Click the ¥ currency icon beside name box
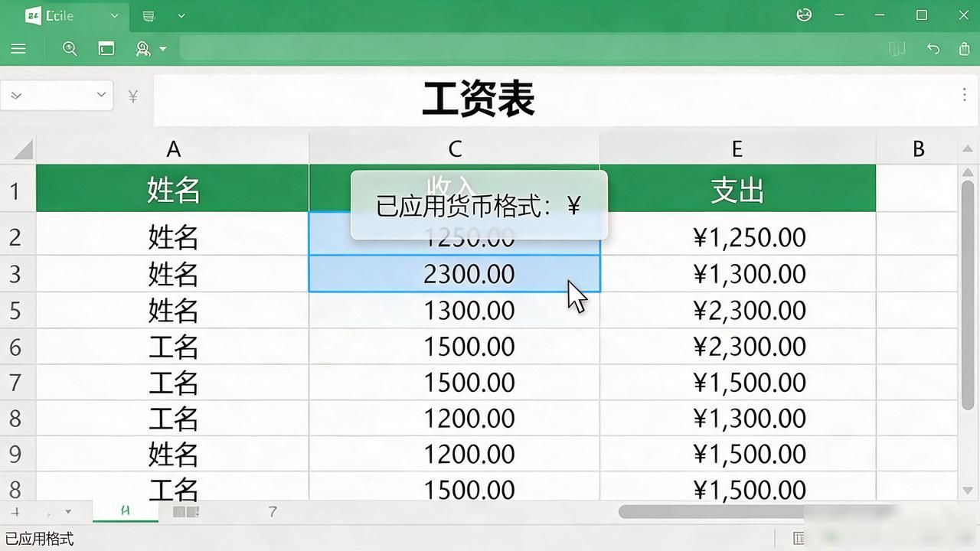Screen dimensions: 980x551 coord(133,96)
